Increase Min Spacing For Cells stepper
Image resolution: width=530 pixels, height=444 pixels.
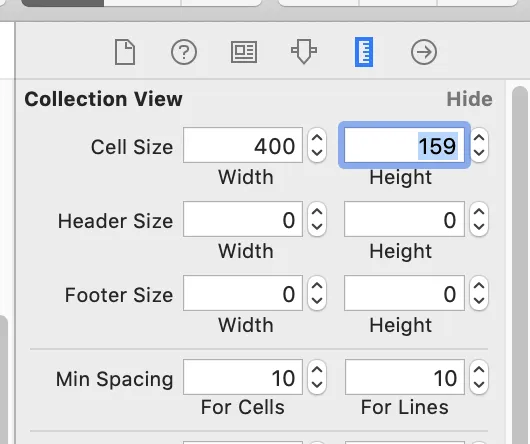(317, 370)
